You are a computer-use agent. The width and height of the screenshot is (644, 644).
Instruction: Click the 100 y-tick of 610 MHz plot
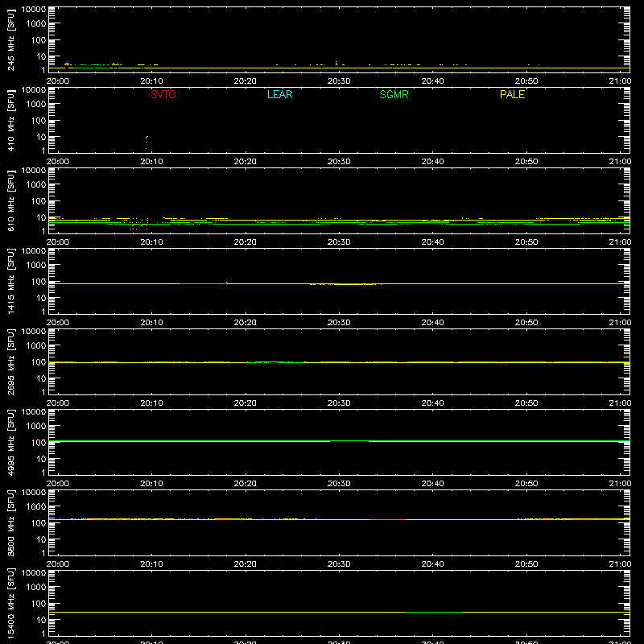point(39,201)
